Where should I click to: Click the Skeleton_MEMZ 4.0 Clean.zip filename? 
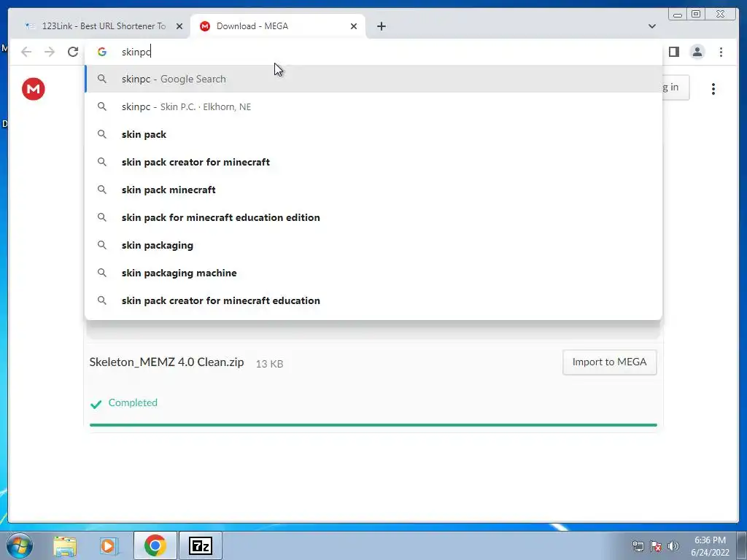click(x=167, y=362)
